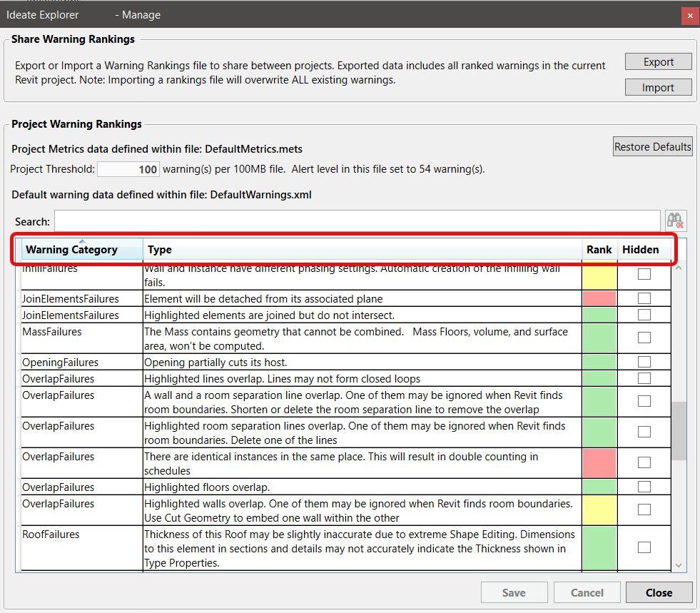Click the Project Threshold value field
Viewport: 700px width, 613px height.
pyautogui.click(x=128, y=169)
